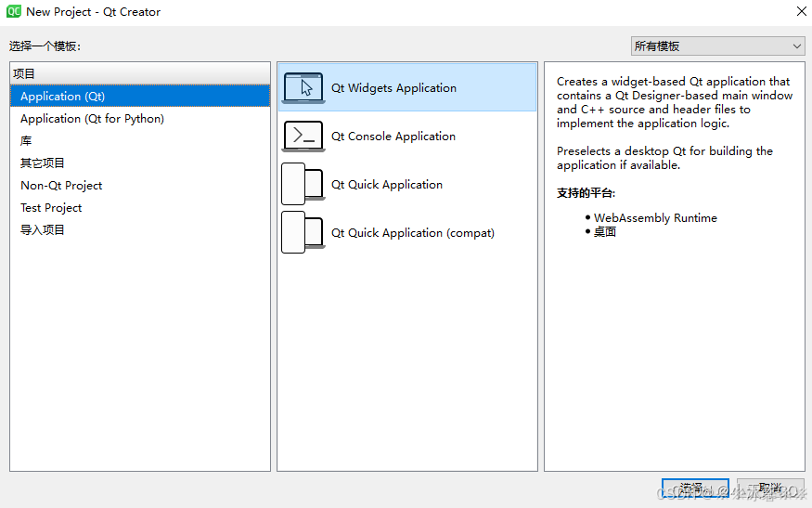812x508 pixels.
Task: Click the Qt Widgets Application template icon
Action: pos(303,88)
